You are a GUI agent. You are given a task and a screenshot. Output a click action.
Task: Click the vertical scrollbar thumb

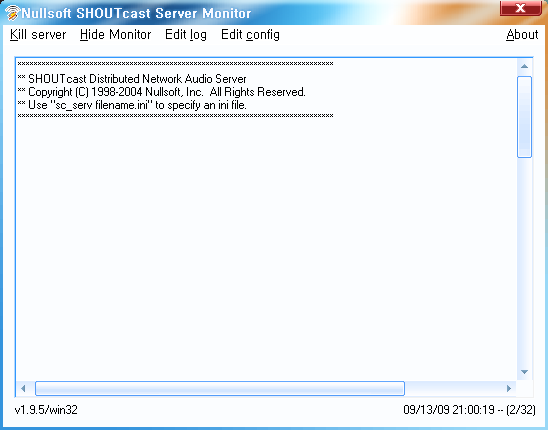(x=524, y=117)
